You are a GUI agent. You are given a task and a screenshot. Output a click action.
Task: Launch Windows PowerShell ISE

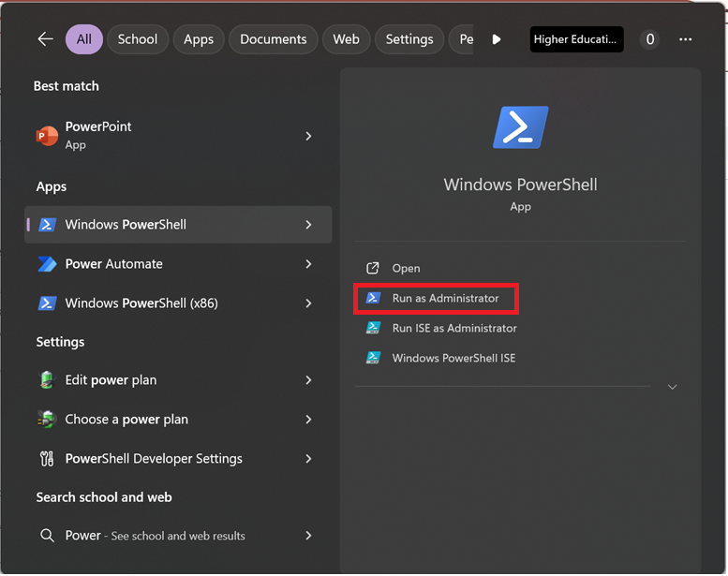pos(453,358)
